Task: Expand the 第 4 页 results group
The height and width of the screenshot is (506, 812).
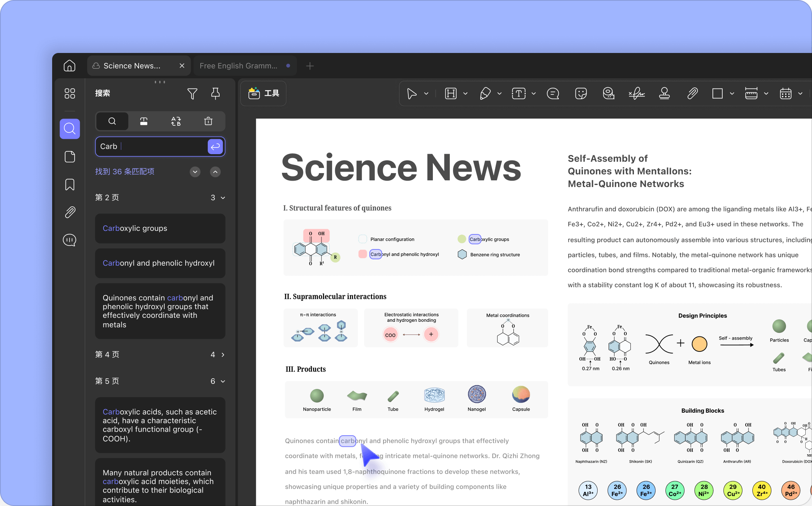Action: coord(223,355)
